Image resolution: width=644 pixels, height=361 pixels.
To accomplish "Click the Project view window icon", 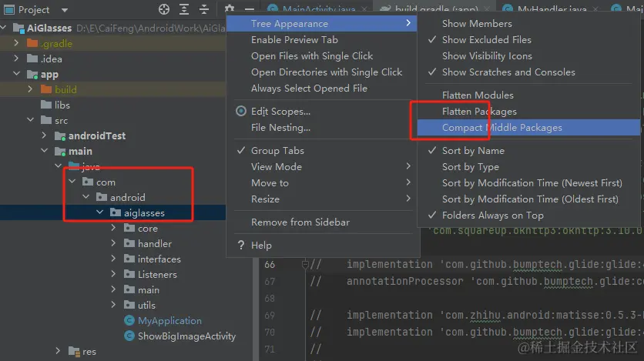I will coord(9,9).
